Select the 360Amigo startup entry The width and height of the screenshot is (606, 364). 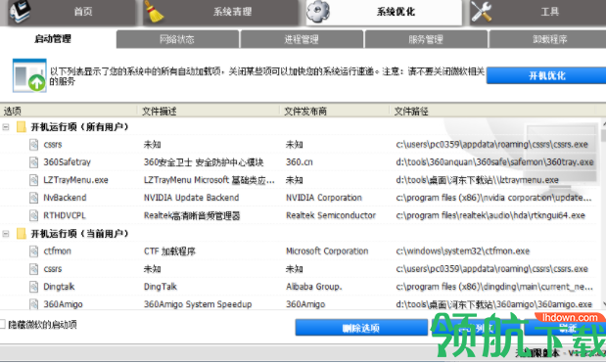click(63, 304)
